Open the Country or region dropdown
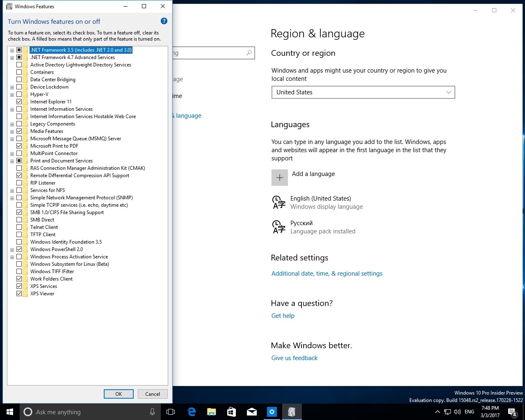The width and height of the screenshot is (525, 420). pyautogui.click(x=363, y=92)
